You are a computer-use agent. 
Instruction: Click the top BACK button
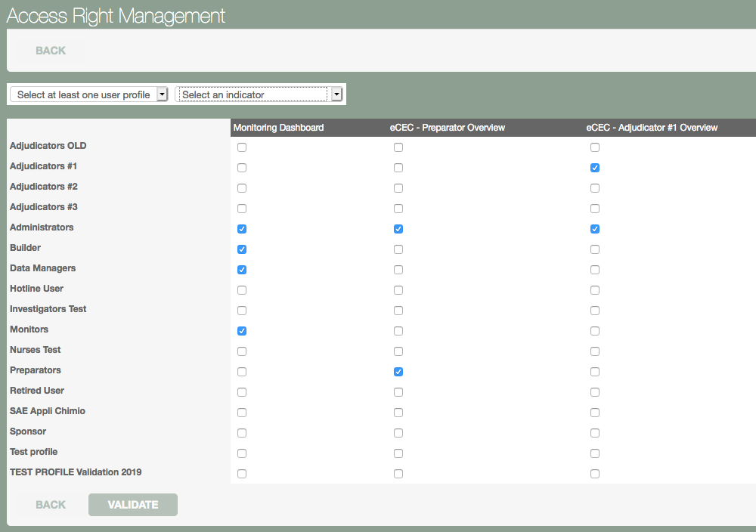coord(51,51)
